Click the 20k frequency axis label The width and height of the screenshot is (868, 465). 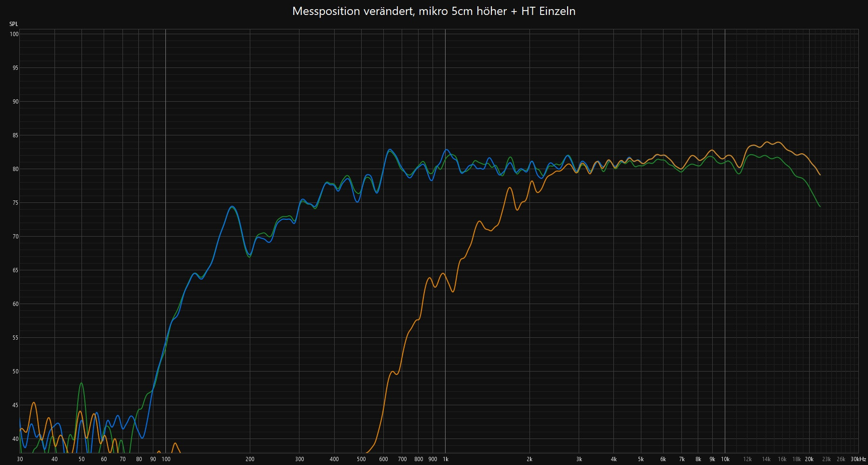point(809,459)
